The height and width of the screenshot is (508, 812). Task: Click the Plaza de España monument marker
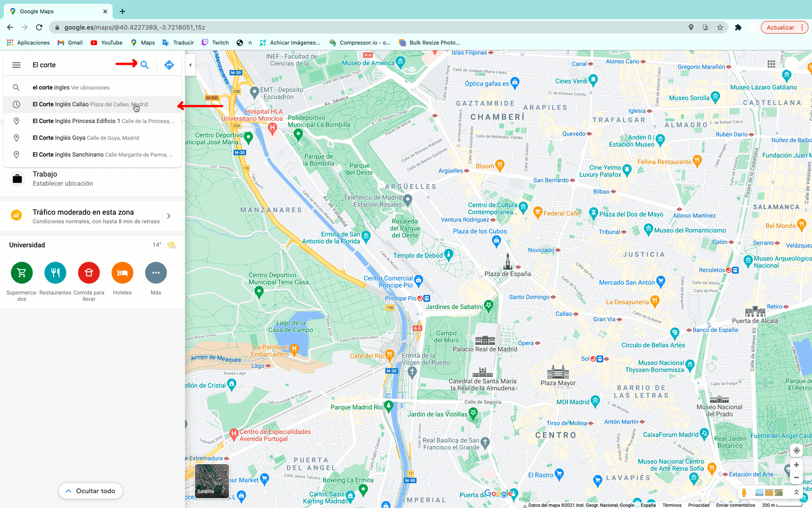[x=508, y=262]
